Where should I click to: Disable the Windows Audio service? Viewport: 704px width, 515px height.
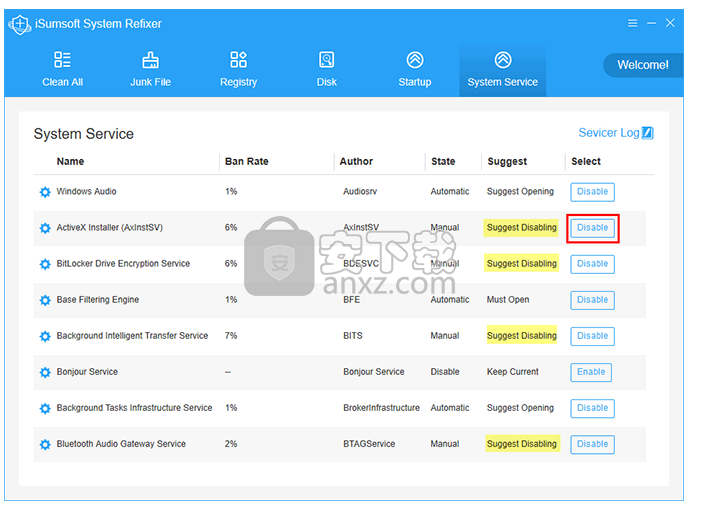(x=592, y=192)
